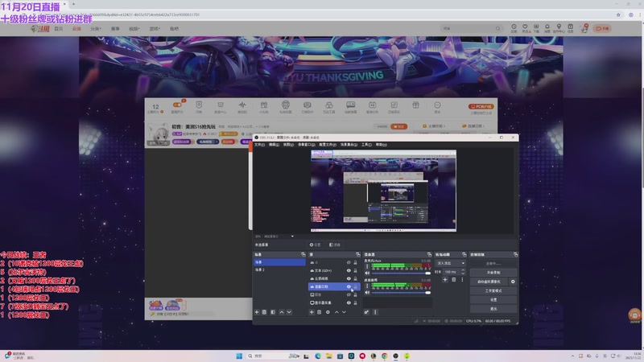The image size is (644, 362).
Task: Open the follow heart icon in Douyu header
Action: coord(525,27)
